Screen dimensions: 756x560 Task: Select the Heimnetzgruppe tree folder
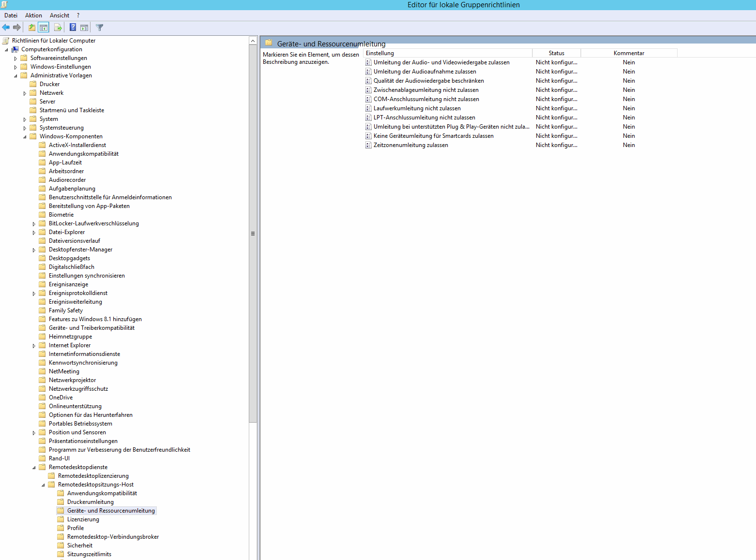[71, 337]
